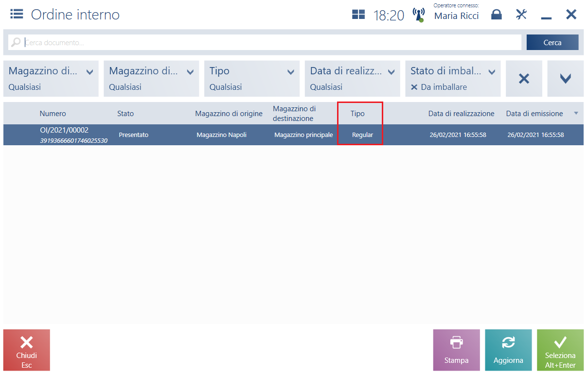Lock the session with the padlock icon
Viewport: 588px width, 375px height.
pos(496,15)
